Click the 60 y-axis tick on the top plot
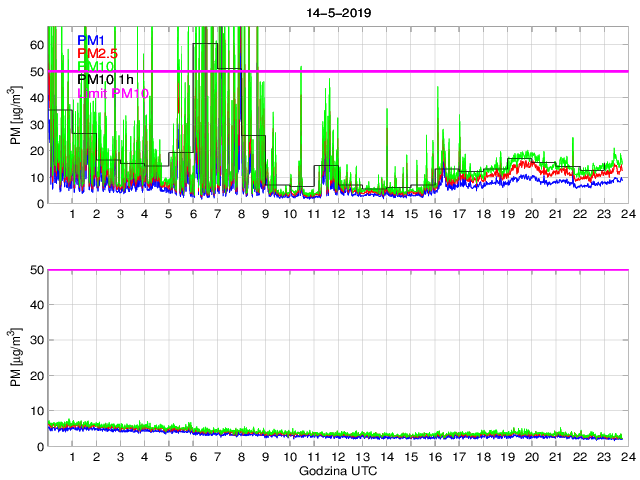The width and height of the screenshot is (640, 480). (x=37, y=45)
